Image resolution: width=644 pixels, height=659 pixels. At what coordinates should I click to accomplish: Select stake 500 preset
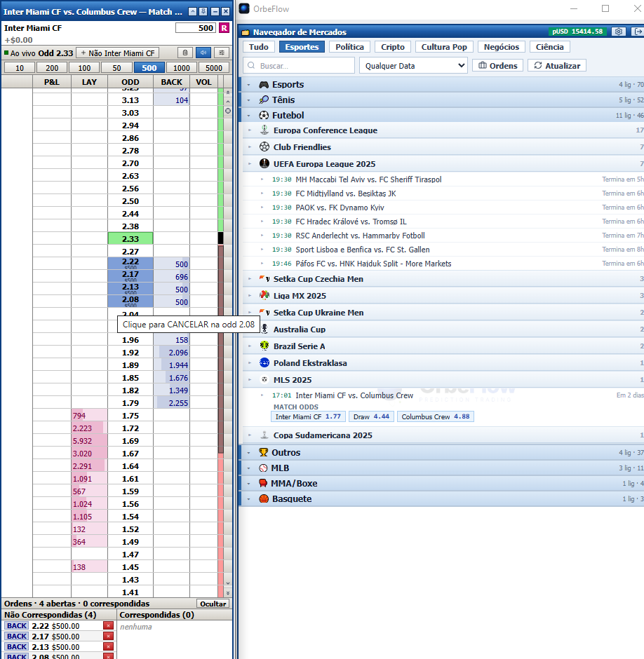149,68
